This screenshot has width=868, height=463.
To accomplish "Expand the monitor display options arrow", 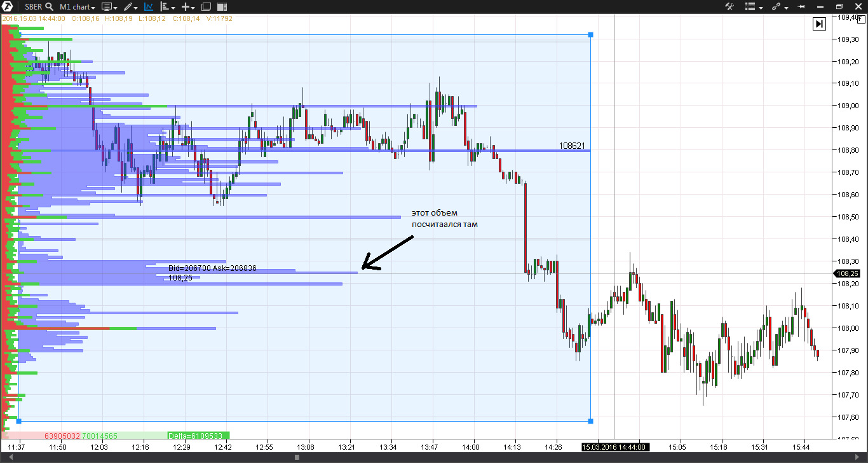I will [116, 7].
